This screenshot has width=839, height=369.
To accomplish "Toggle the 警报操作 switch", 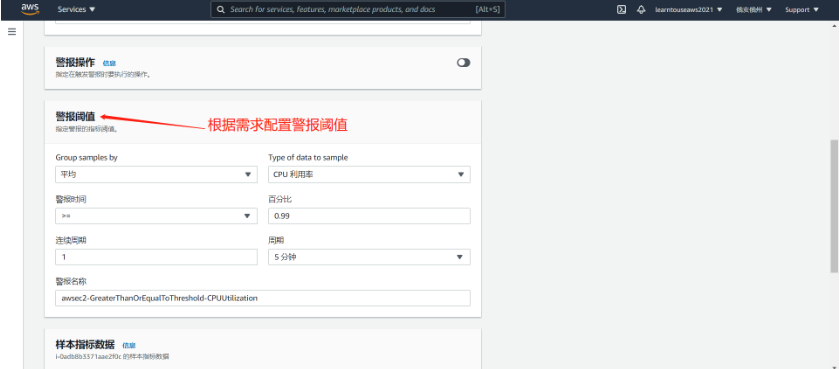I will (463, 63).
